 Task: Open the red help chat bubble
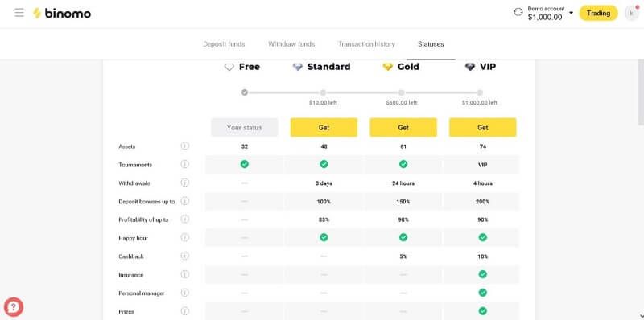coord(14,307)
